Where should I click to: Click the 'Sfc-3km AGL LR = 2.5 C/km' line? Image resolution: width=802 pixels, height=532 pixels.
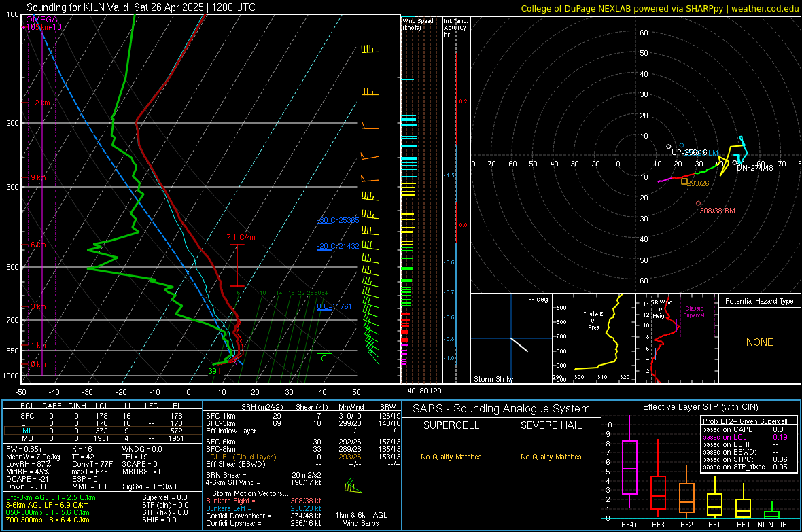click(x=51, y=498)
